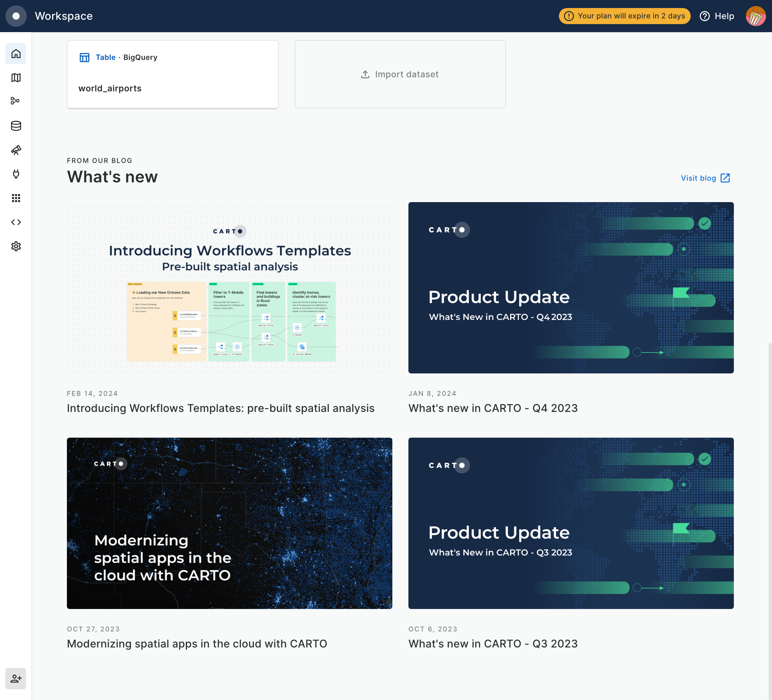Open Workflows Templates blog thumbnail

point(229,288)
